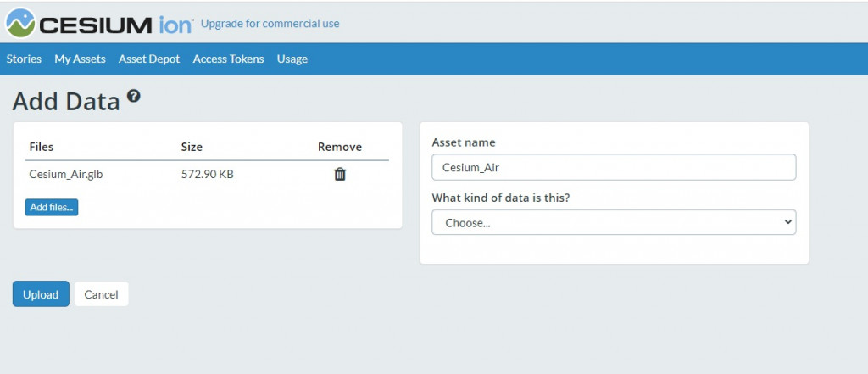Image resolution: width=868 pixels, height=374 pixels.
Task: Click the 572.90 KB file size
Action: (208, 174)
